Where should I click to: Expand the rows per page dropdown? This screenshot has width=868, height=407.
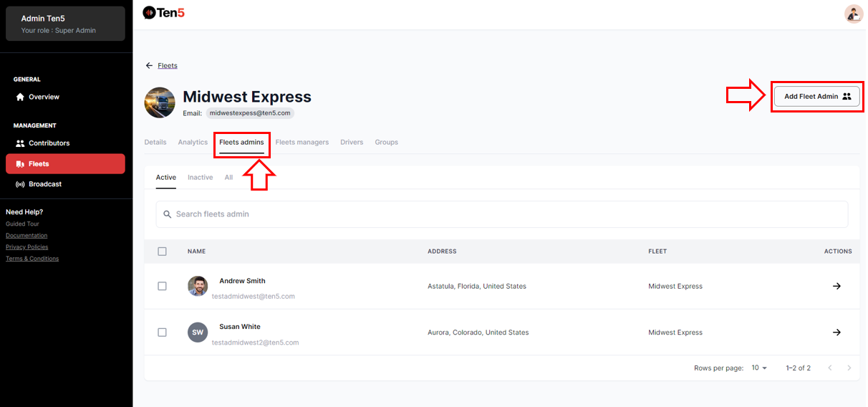759,368
